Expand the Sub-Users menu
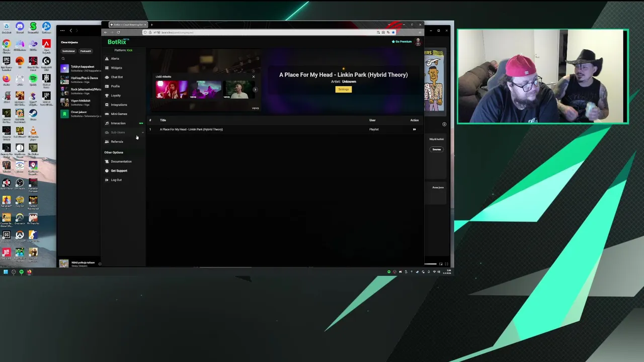 coord(124,132)
